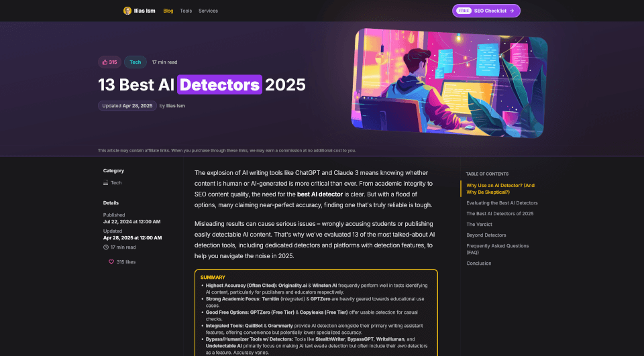This screenshot has width=644, height=356.
Task: Select the Tech tag badge in hero
Action: [135, 62]
